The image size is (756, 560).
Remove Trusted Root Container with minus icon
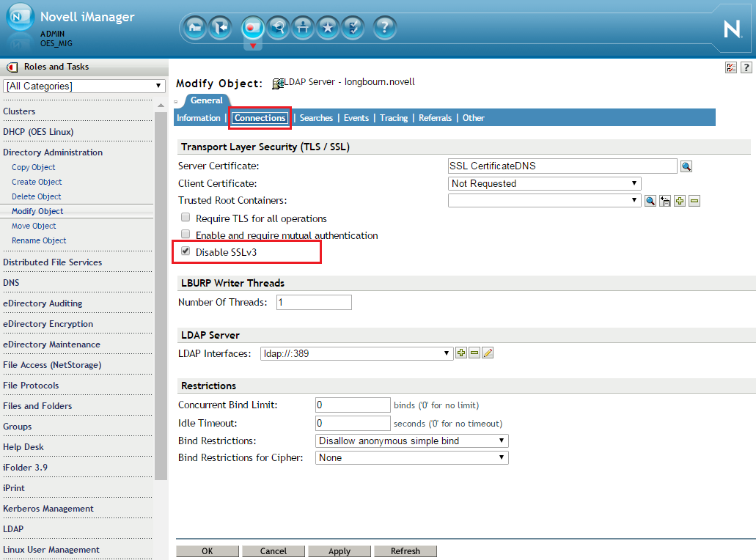tap(694, 201)
